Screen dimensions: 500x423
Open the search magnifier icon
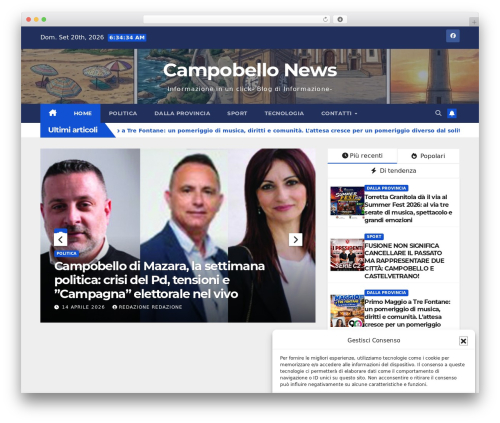coord(438,113)
